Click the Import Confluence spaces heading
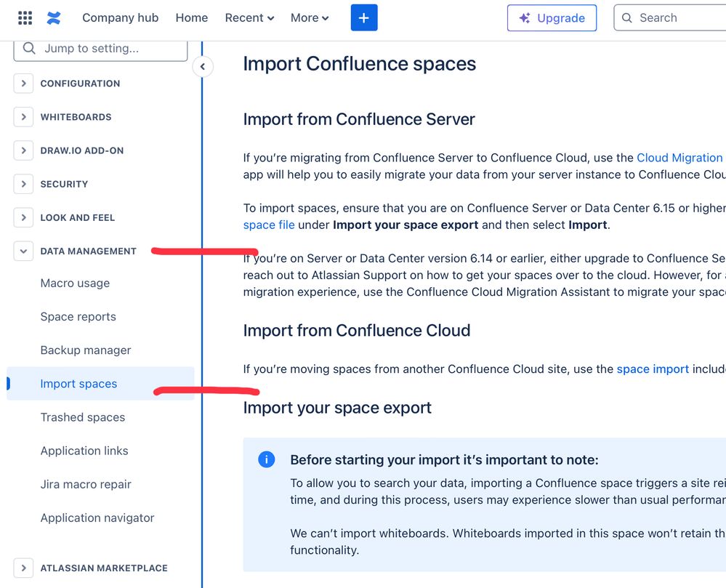Image resolution: width=726 pixels, height=588 pixels. point(360,64)
